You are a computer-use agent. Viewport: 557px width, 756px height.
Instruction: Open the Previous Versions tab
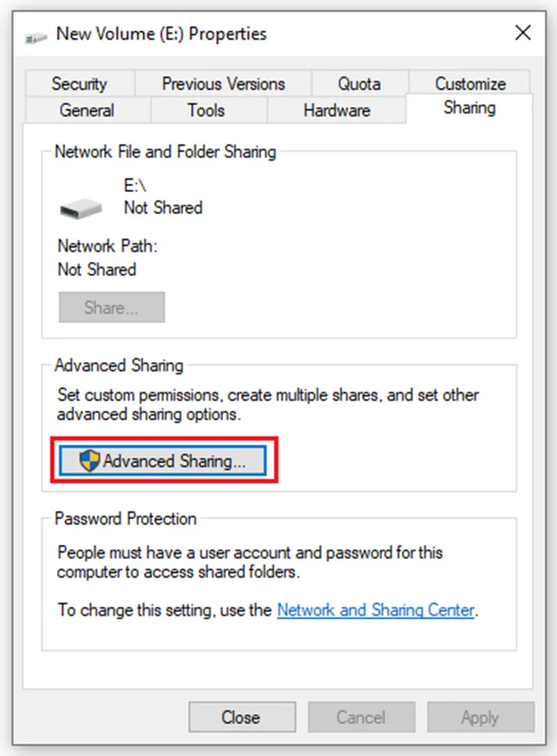click(223, 84)
